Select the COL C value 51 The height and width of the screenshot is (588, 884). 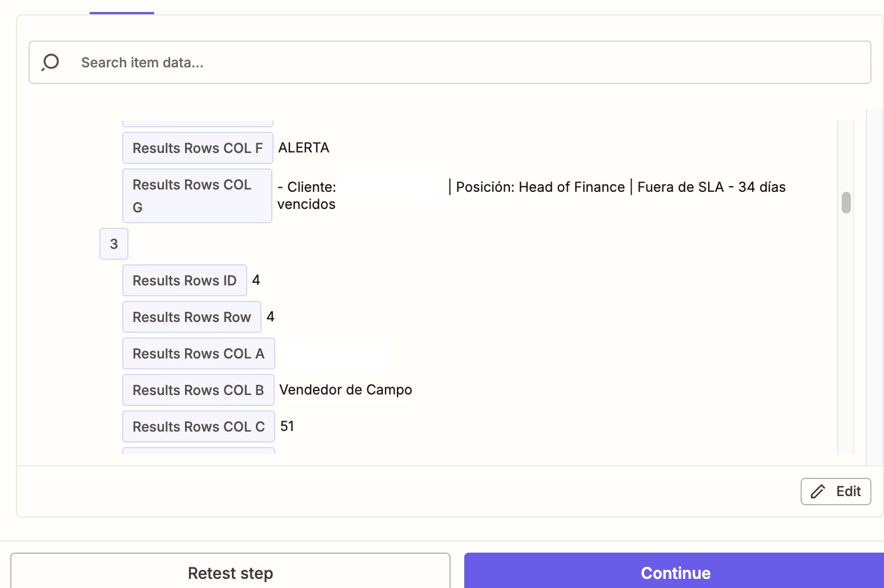coord(287,426)
